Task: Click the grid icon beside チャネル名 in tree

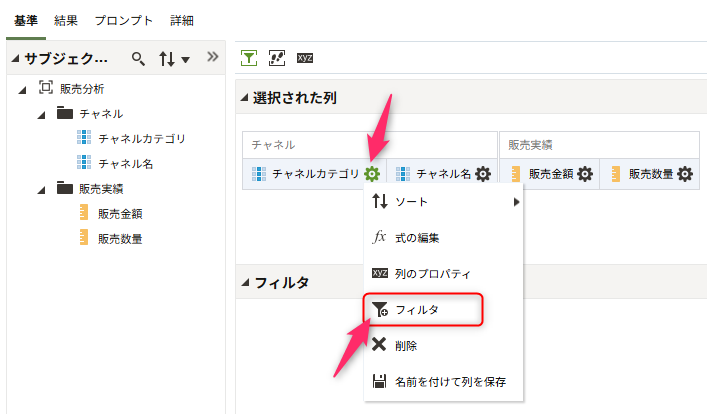Action: coord(84,162)
